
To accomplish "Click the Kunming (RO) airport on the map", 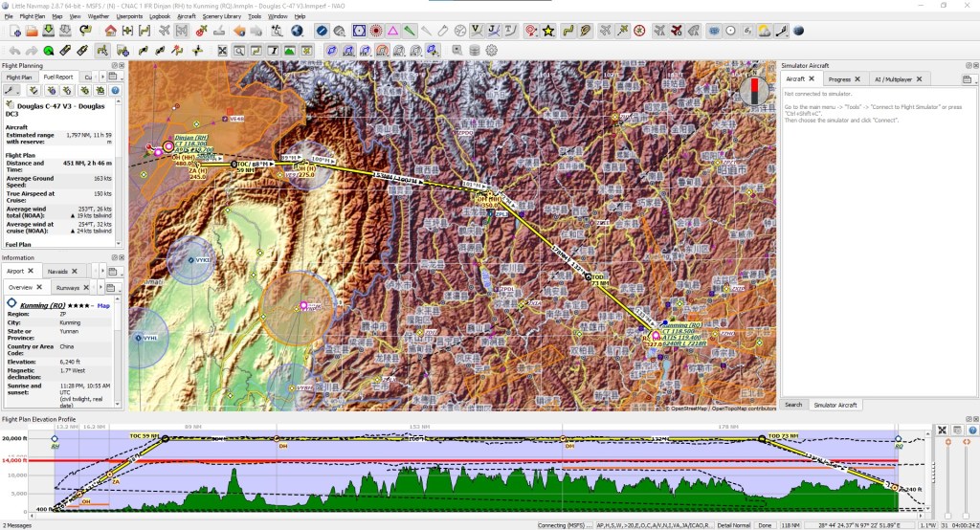I will point(655,336).
